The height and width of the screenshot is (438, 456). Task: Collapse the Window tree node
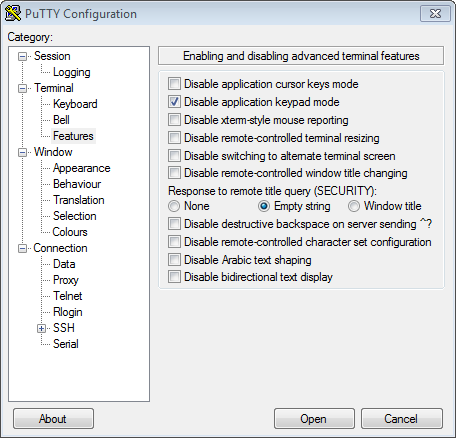22,152
